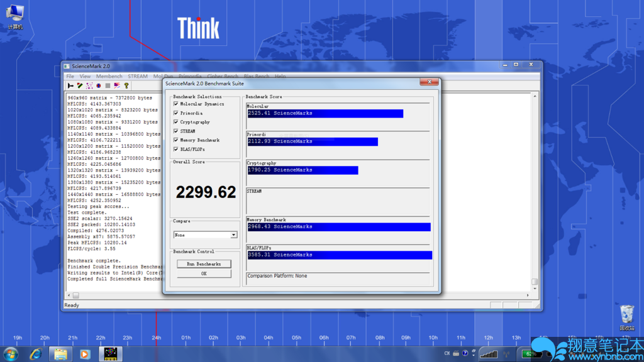Click the BLAS/FLOPs bar 3585.31 ScienceMarks

[x=340, y=255]
